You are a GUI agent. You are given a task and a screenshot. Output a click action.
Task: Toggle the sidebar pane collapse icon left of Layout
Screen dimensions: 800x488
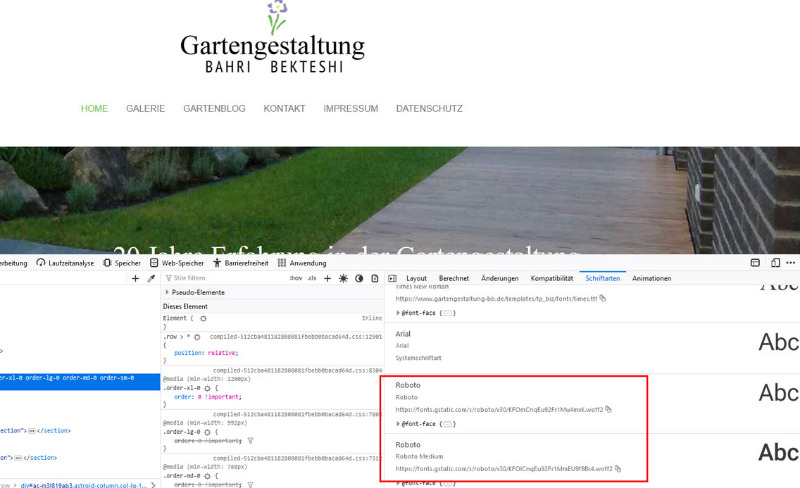[392, 278]
